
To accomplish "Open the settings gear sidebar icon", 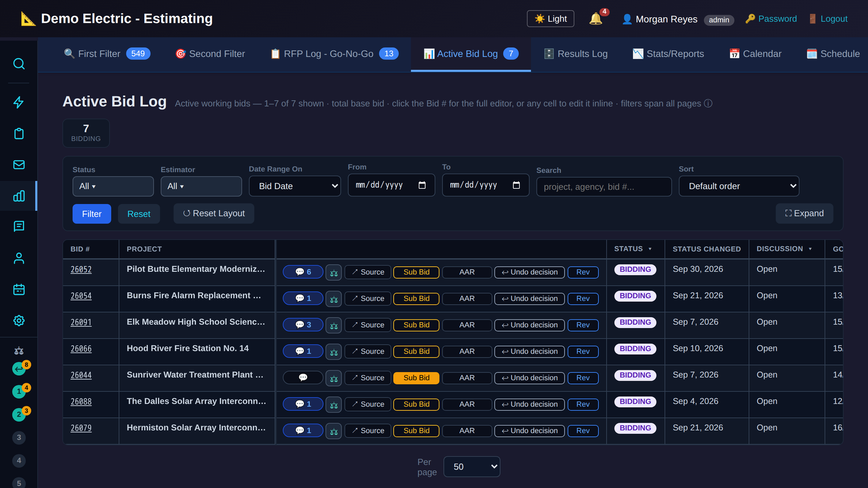I will click(x=18, y=320).
